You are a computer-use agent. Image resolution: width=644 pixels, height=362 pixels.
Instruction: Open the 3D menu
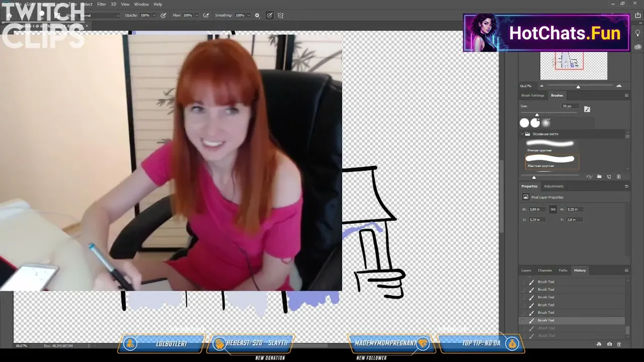tap(114, 5)
